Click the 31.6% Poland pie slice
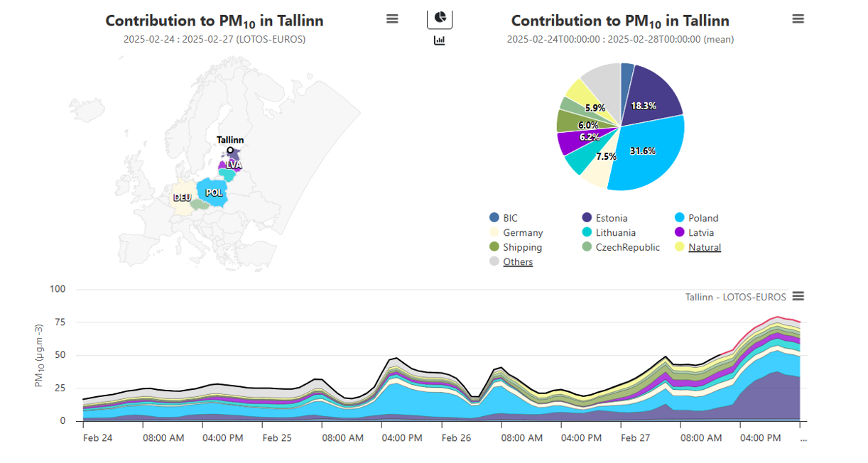The image size is (868, 463). click(x=646, y=153)
